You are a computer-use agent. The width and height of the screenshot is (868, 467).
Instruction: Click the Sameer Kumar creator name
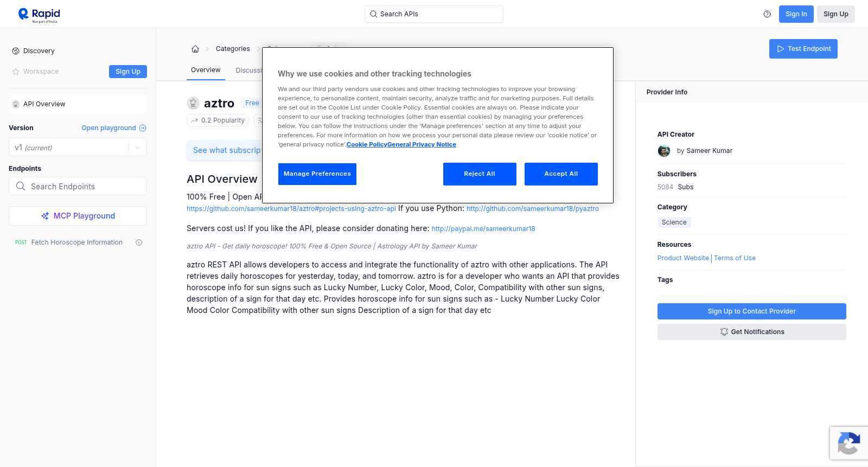pyautogui.click(x=709, y=151)
